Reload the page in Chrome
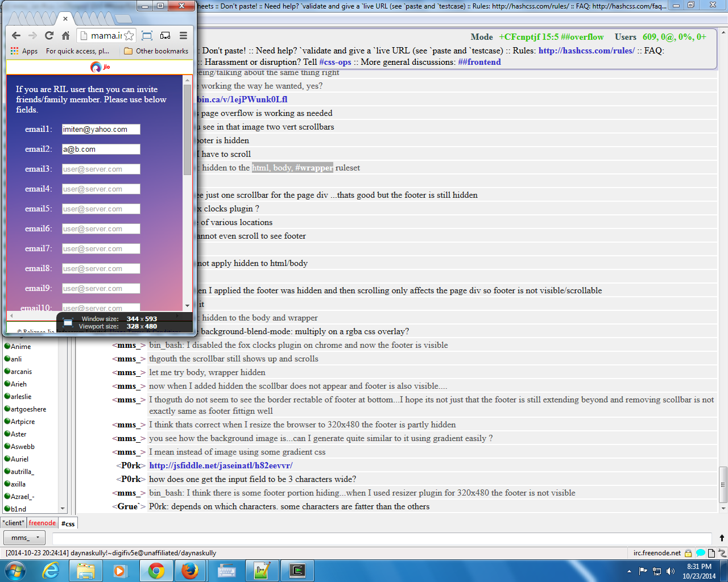Viewport: 728px width, 582px height. coord(49,35)
